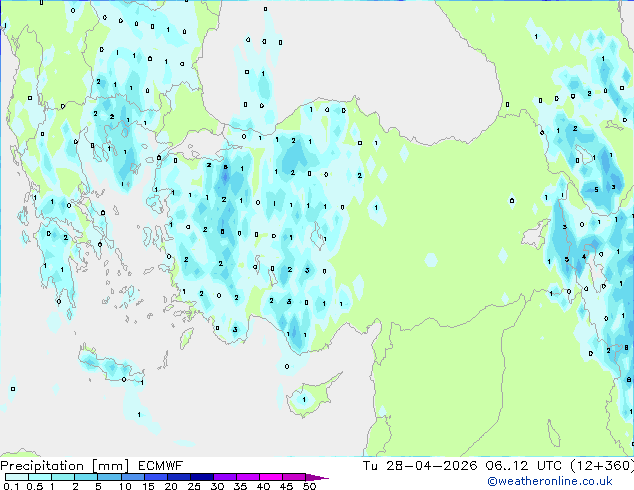634x490 pixels.
Task: Click the legend label '10'
Action: pyautogui.click(x=125, y=486)
